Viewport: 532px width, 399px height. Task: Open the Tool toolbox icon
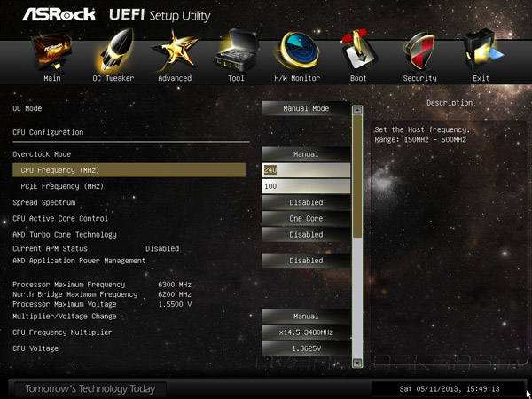click(237, 51)
